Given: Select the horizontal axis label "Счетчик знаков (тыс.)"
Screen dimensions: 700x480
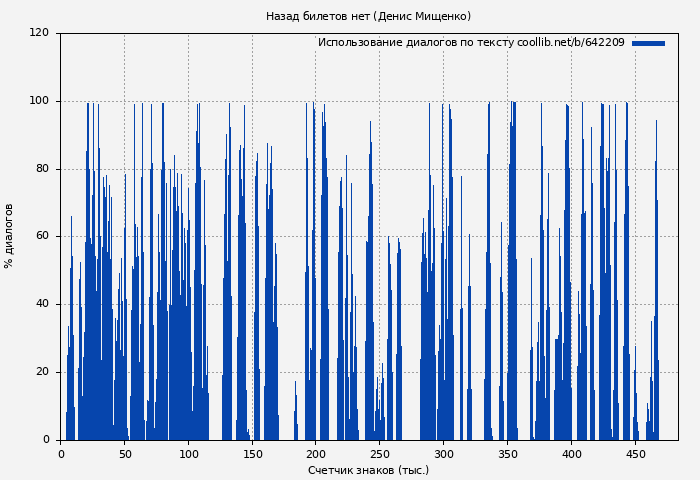Looking at the screenshot, I should (368, 470).
